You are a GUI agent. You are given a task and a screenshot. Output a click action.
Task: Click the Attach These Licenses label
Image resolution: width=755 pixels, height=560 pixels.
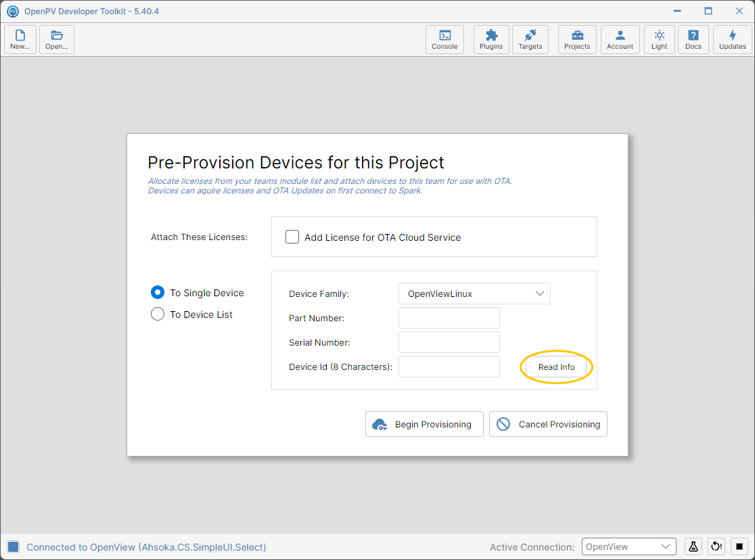click(200, 237)
